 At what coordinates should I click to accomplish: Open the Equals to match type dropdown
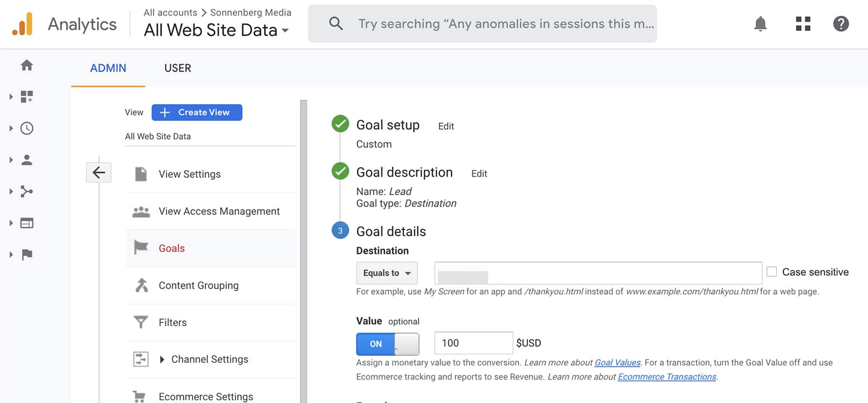click(x=387, y=273)
